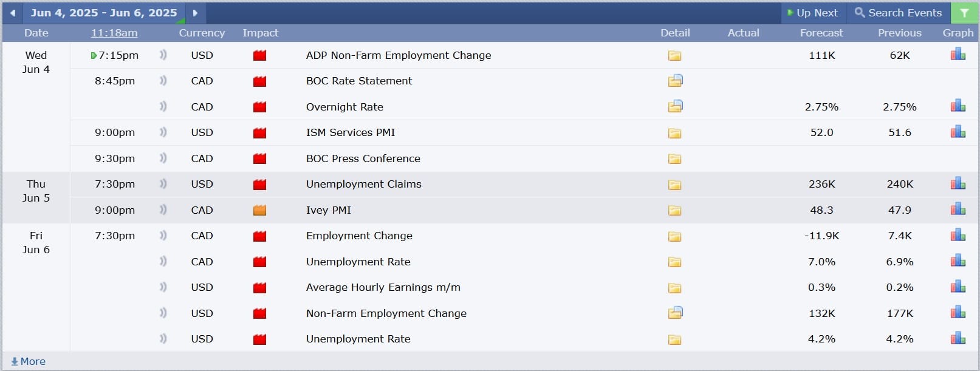The image size is (980, 371).
Task: Go to previous date range arrow
Action: coord(13,13)
